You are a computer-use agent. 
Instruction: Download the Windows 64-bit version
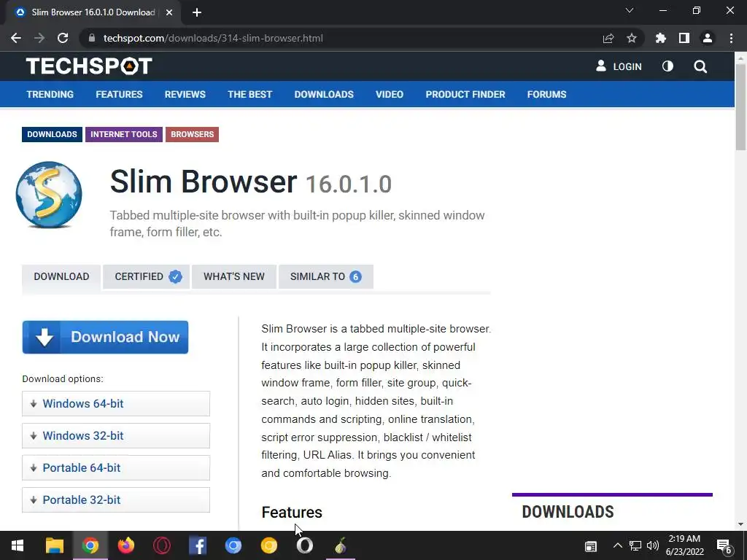coord(116,404)
